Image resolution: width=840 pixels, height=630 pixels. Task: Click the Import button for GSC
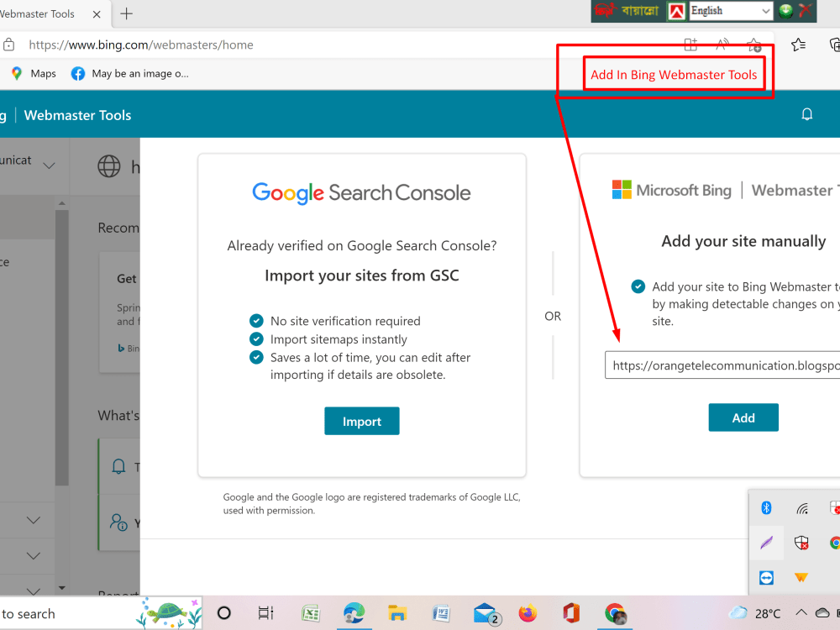point(361,421)
